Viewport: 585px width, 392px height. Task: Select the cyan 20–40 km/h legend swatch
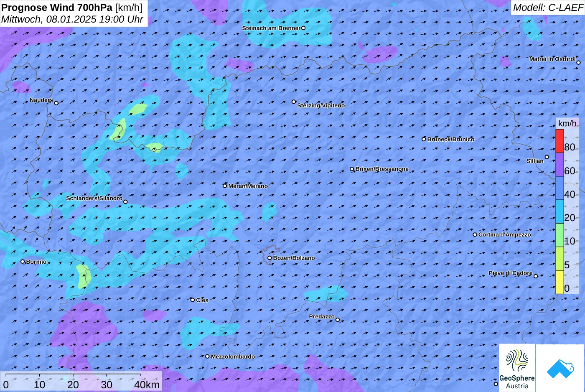pos(560,211)
